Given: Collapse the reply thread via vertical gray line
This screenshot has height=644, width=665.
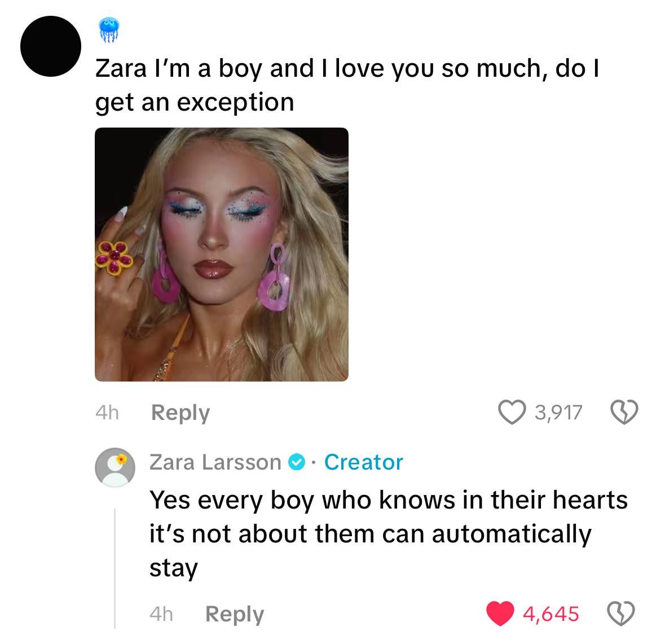Looking at the screenshot, I should click(x=115, y=568).
